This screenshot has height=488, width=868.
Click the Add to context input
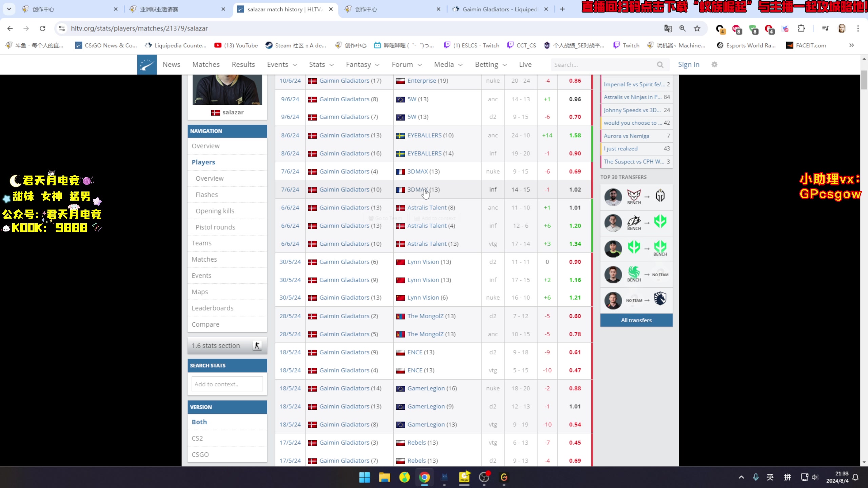coord(227,384)
